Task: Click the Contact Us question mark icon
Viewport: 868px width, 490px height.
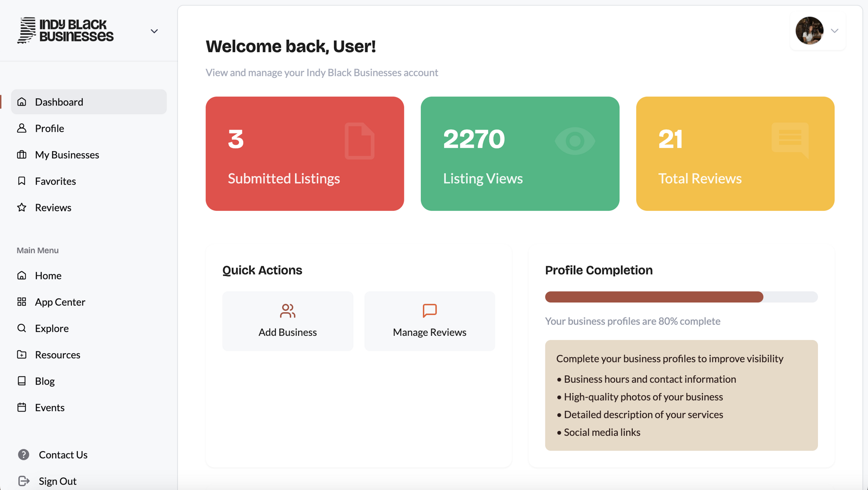Action: [23, 454]
